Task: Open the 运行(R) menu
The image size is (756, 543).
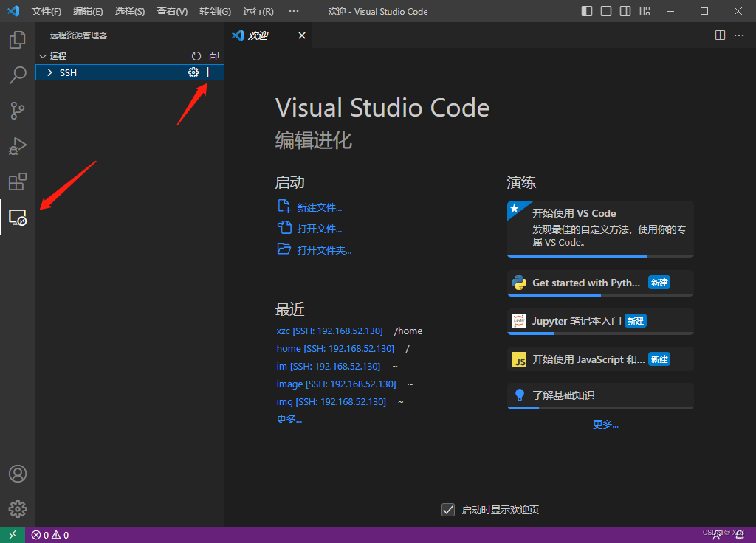Action: (256, 11)
